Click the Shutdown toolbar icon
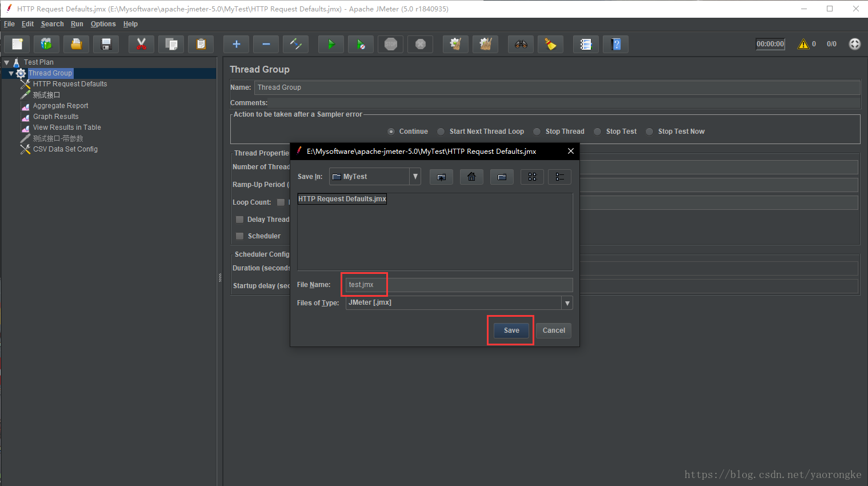This screenshot has width=868, height=486. [x=420, y=44]
